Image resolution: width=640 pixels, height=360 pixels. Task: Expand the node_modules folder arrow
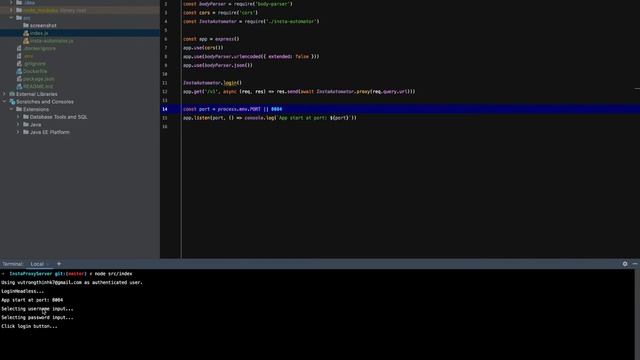pos(11,10)
